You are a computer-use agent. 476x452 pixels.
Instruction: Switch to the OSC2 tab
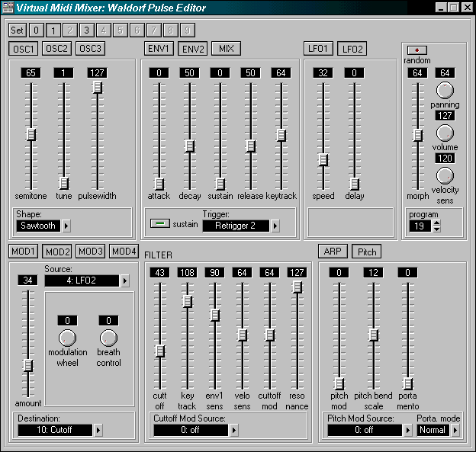pos(56,49)
